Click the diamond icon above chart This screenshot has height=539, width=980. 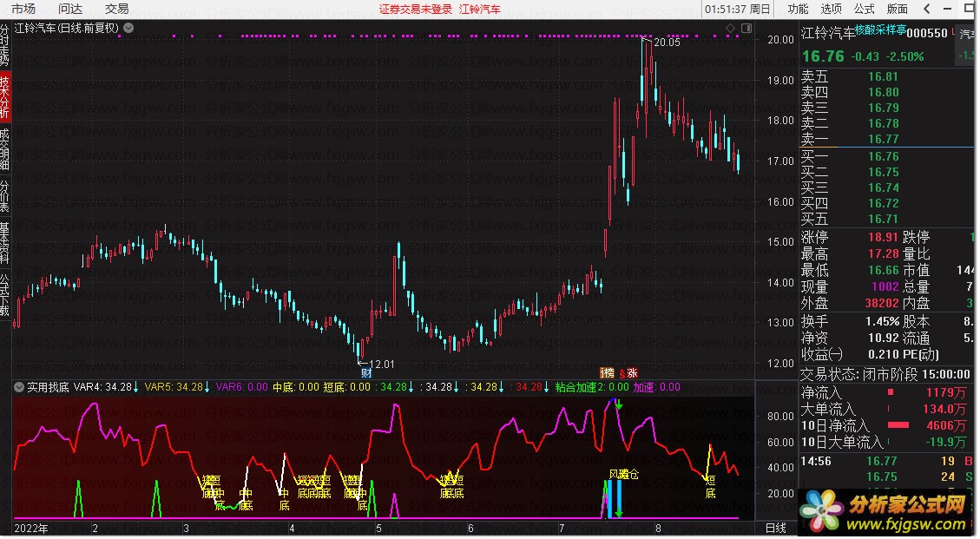pyautogui.click(x=730, y=28)
